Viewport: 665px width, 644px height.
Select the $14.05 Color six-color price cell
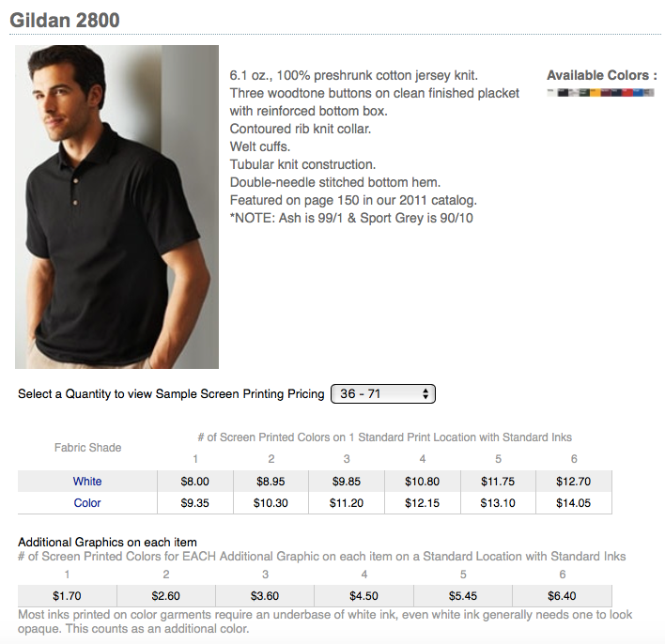[x=573, y=503]
